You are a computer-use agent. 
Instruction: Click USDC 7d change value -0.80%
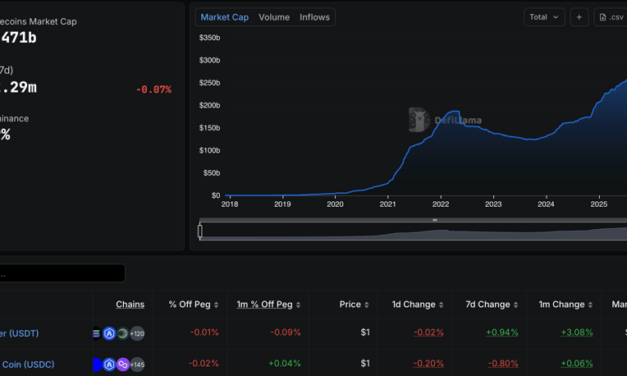tap(503, 364)
